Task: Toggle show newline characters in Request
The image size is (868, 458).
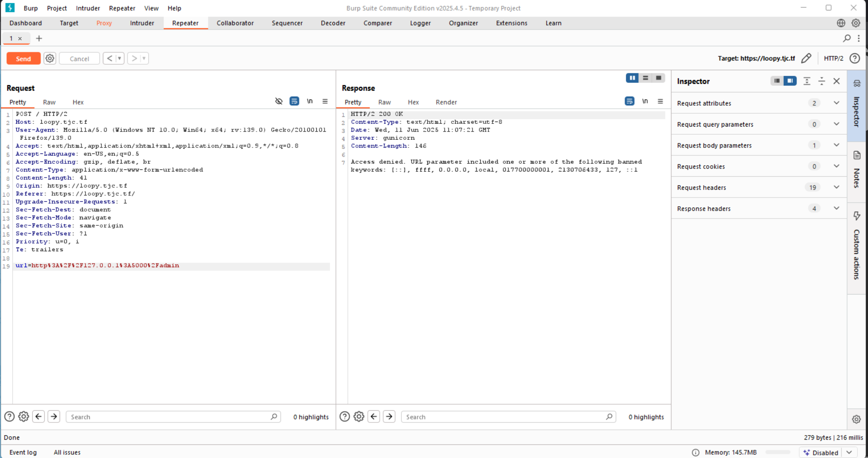Action: (310, 101)
